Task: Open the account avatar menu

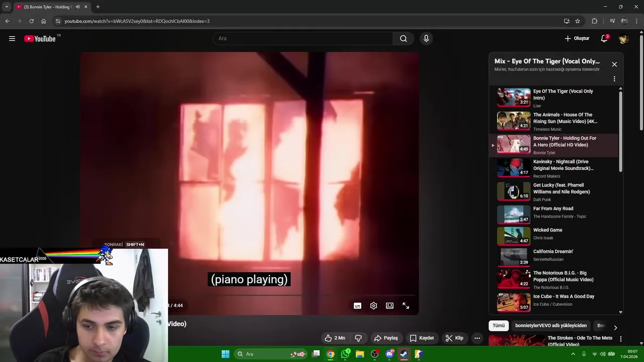Action: tap(624, 39)
